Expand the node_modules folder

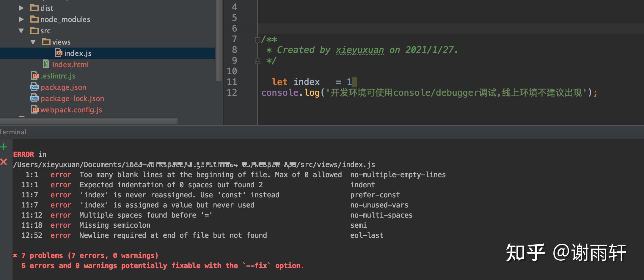click(x=21, y=19)
